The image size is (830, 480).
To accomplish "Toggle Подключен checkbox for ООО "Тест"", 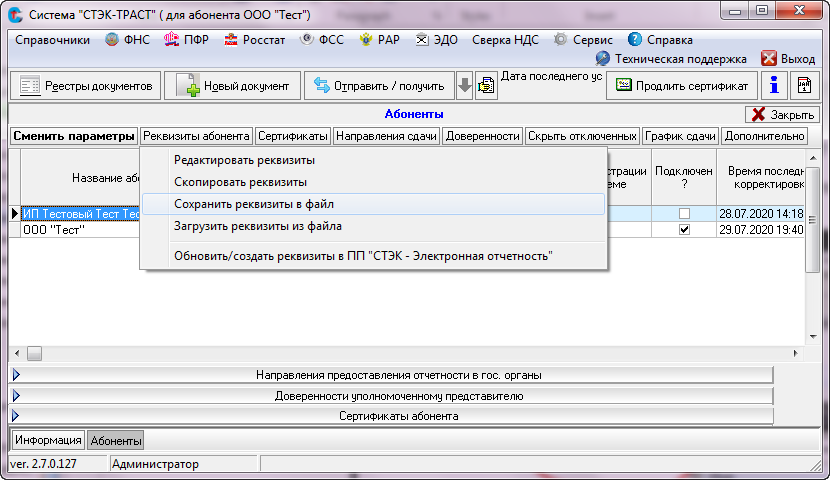I will pos(684,230).
